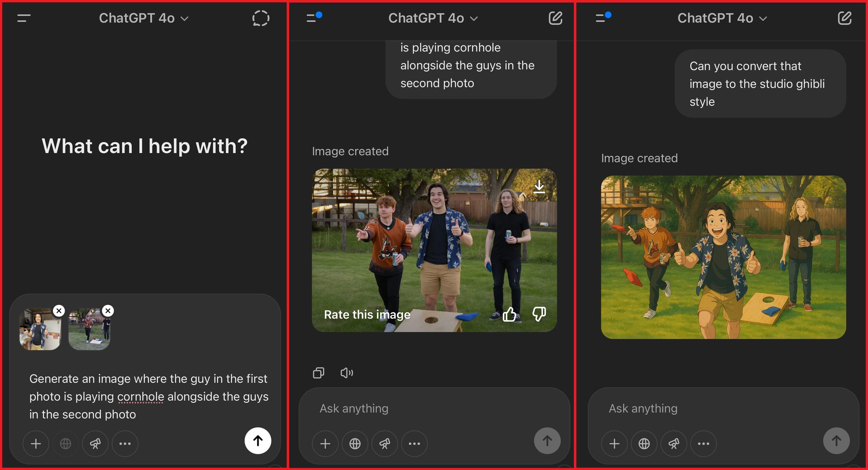Start a new chat with compose icon
868x470 pixels.
[x=556, y=18]
